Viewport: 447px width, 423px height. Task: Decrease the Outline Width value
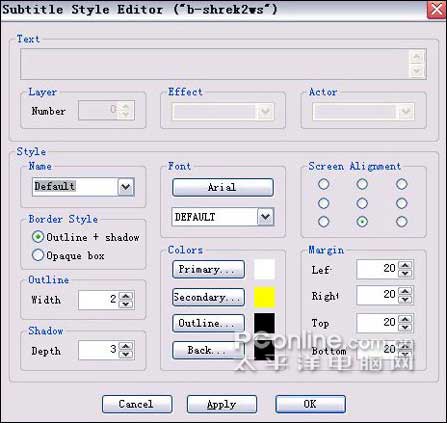click(126, 304)
